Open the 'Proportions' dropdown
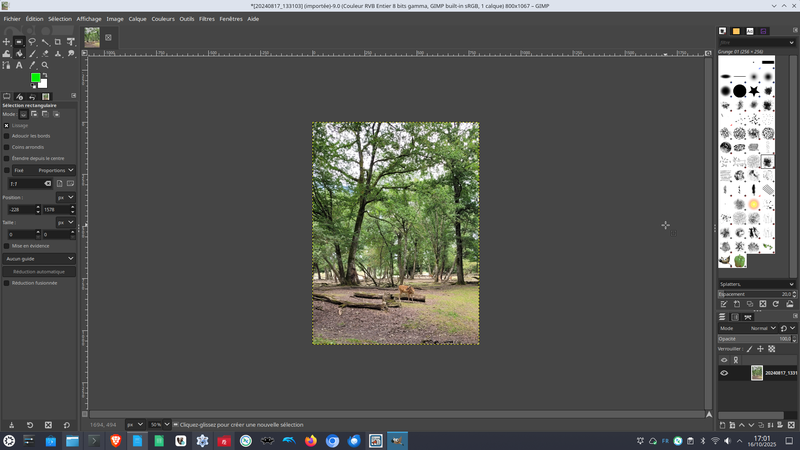Image resolution: width=800 pixels, height=450 pixels. 56,170
